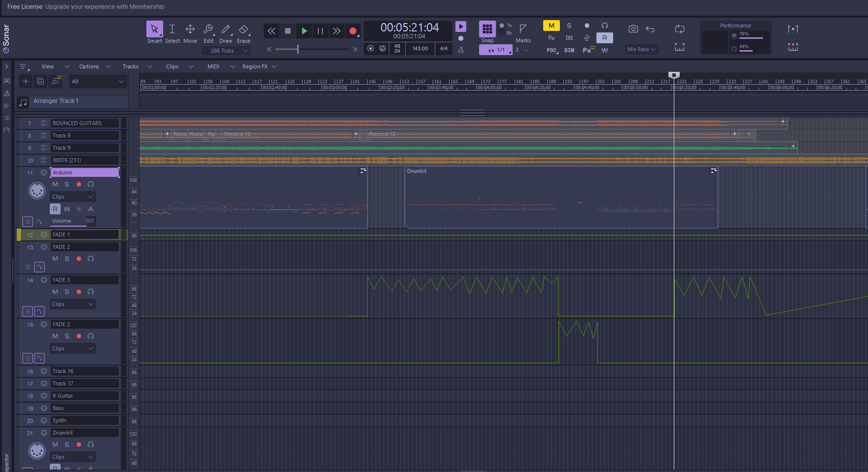
Task: Open FADE 3 track Clips dropdown
Action: tap(73, 304)
